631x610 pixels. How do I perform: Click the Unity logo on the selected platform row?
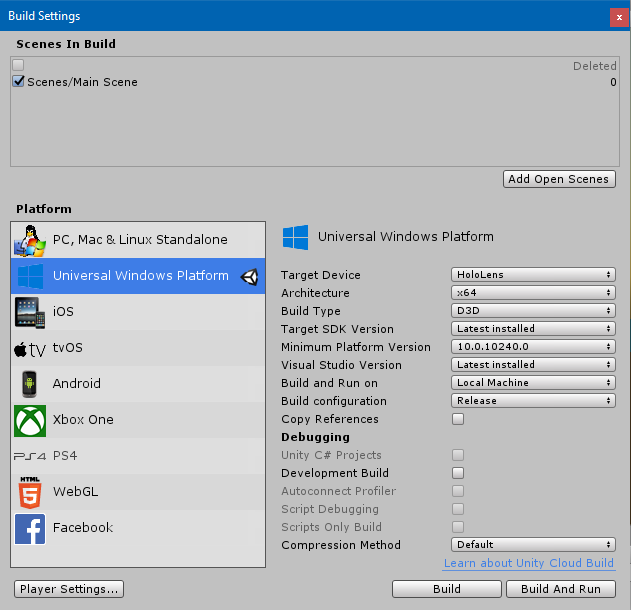pyautogui.click(x=250, y=276)
